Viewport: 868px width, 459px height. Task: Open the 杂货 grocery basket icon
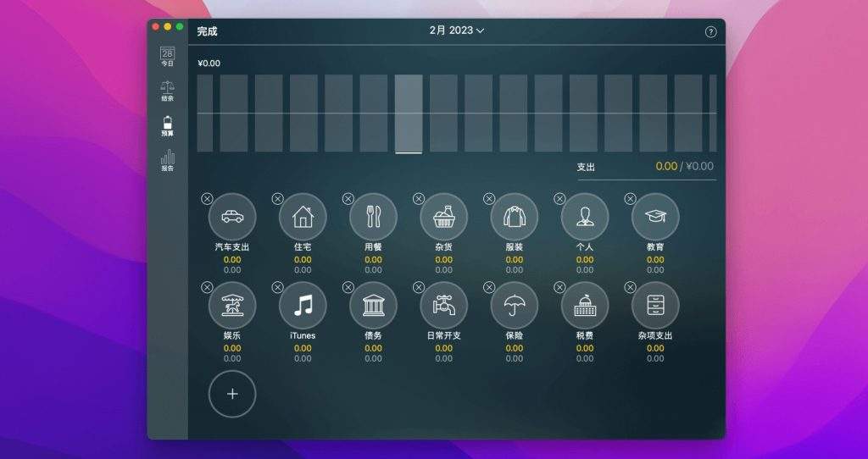coord(443,217)
